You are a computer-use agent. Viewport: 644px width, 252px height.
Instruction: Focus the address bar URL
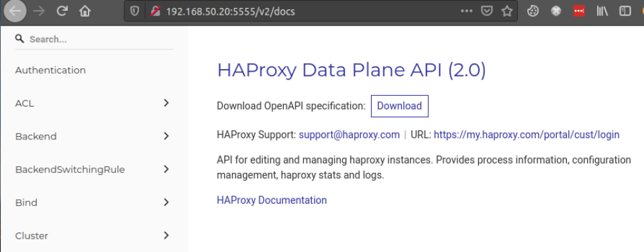[x=230, y=11]
